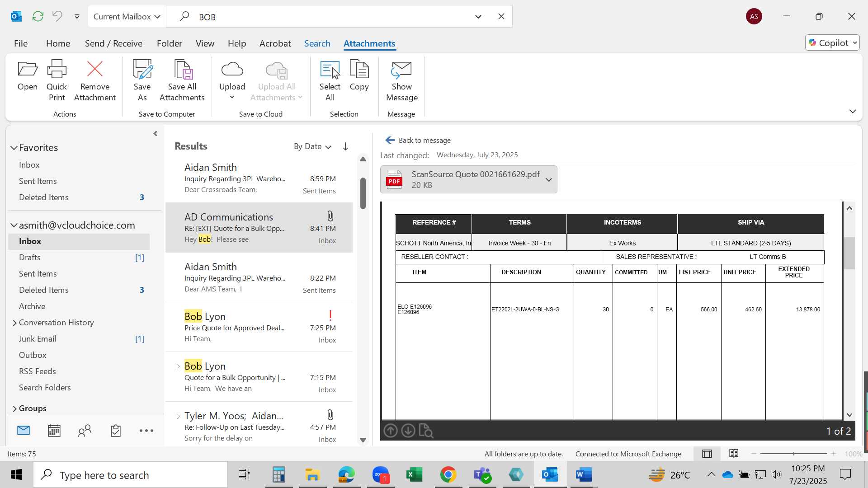Collapse the asmith@vcloudchoice.com account tree
The height and width of the screenshot is (488, 868).
coord(14,225)
